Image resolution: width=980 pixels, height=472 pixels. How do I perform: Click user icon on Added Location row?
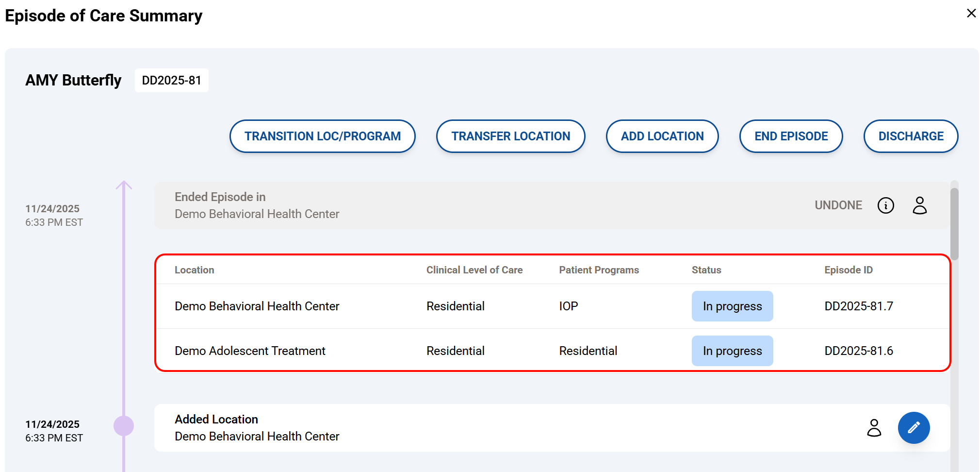coord(874,428)
